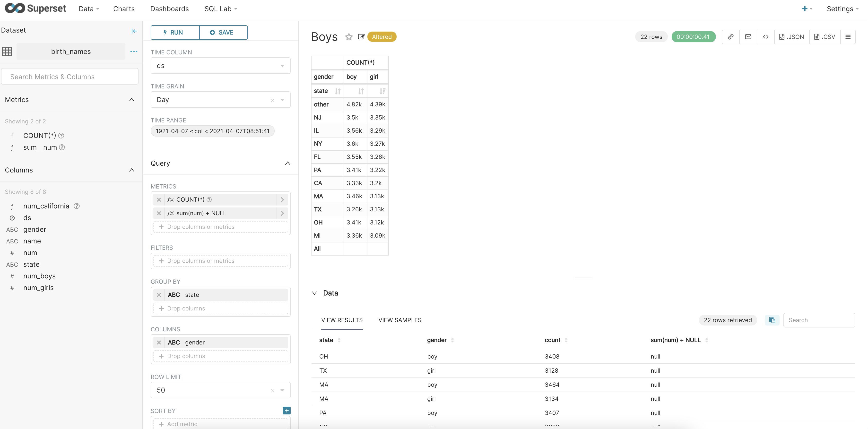Click the Search Metrics & Columns field
868x429 pixels.
(70, 77)
